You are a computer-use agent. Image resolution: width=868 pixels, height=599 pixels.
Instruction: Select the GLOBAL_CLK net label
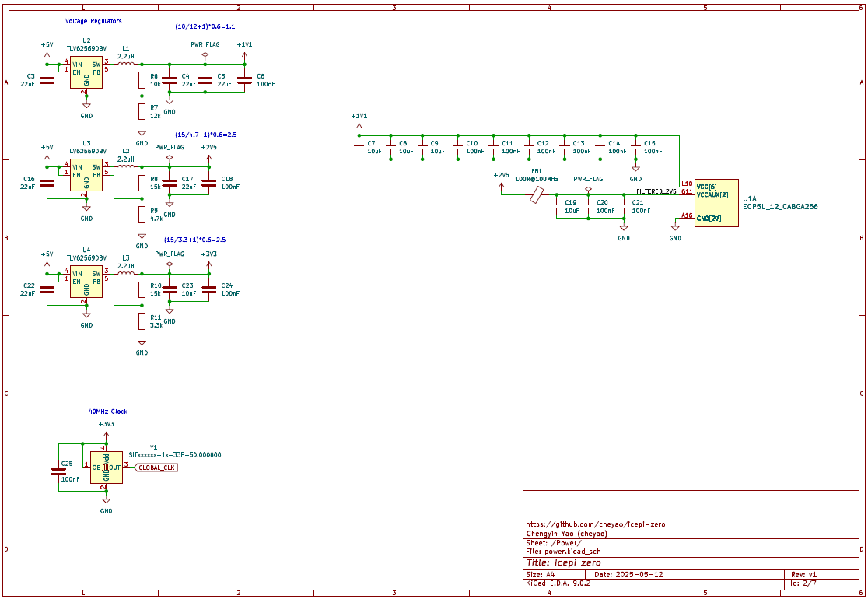(x=157, y=468)
